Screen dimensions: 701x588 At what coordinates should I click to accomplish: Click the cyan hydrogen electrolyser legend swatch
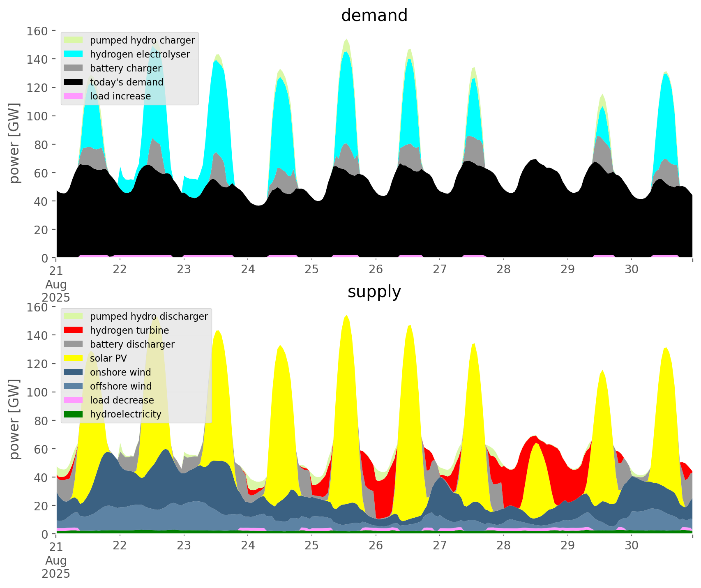click(x=74, y=54)
